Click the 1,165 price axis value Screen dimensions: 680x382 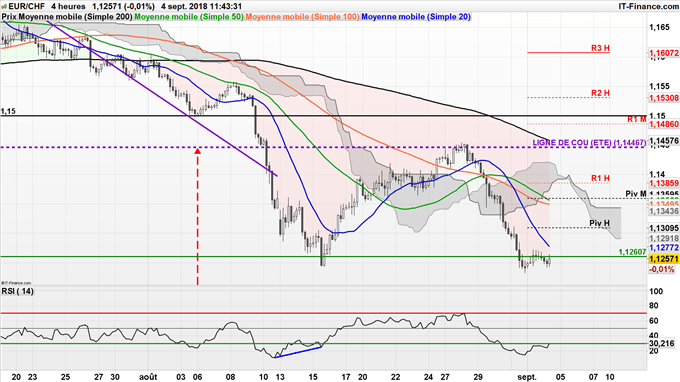tap(659, 27)
